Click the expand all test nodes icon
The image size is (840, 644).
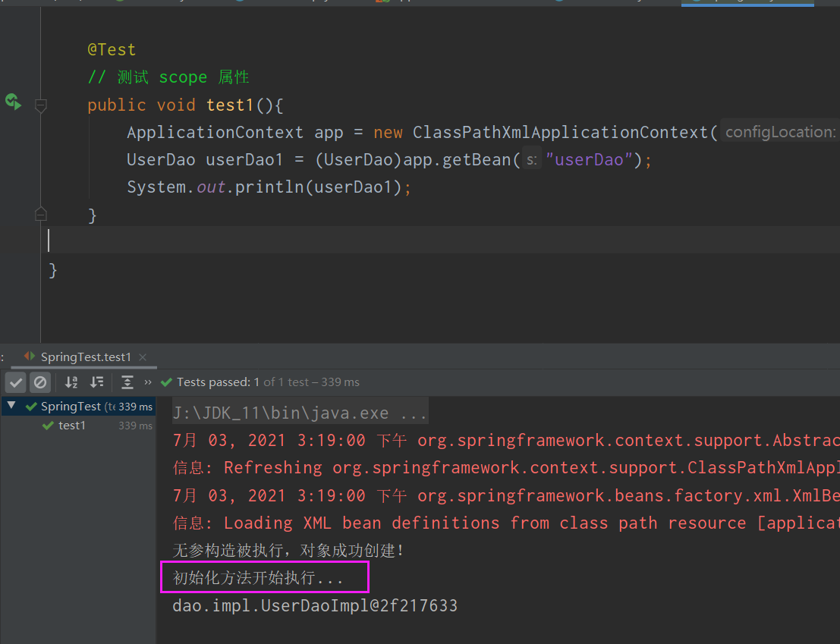[x=127, y=382]
